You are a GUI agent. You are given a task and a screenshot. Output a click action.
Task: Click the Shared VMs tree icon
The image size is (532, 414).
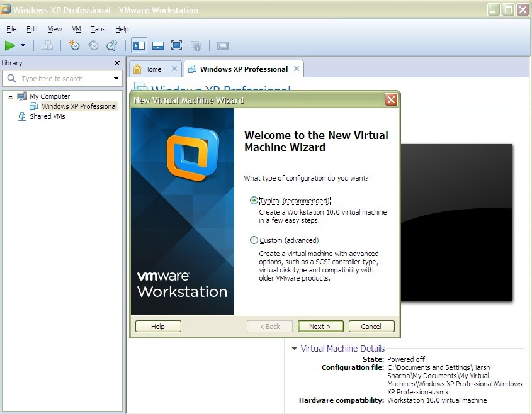(x=22, y=116)
